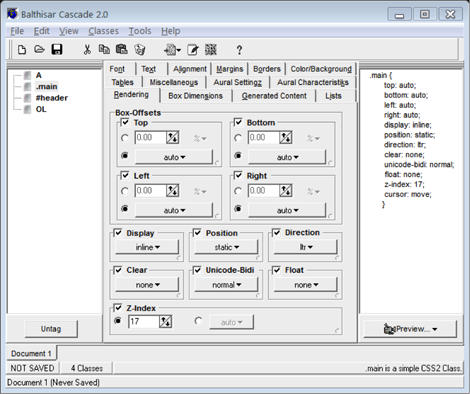This screenshot has height=394, width=470.
Task: Click the calculator icon beside Top value
Action: coord(173,137)
